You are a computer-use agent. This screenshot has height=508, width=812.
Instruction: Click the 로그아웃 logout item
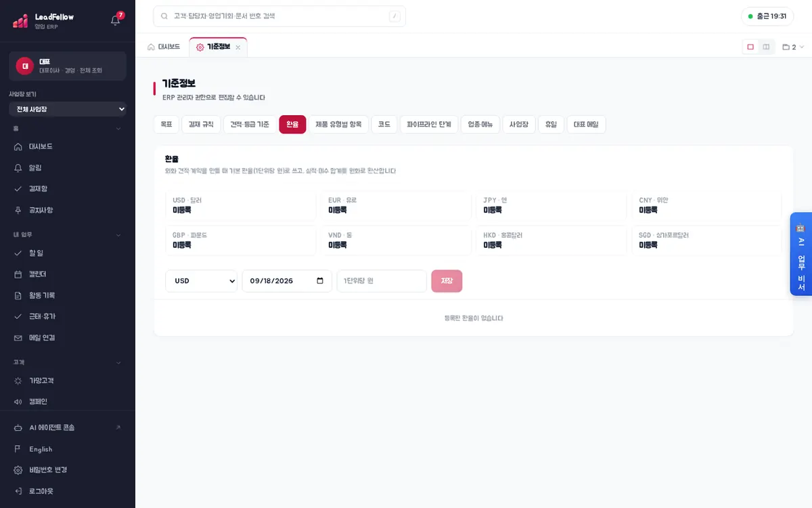click(x=68, y=491)
